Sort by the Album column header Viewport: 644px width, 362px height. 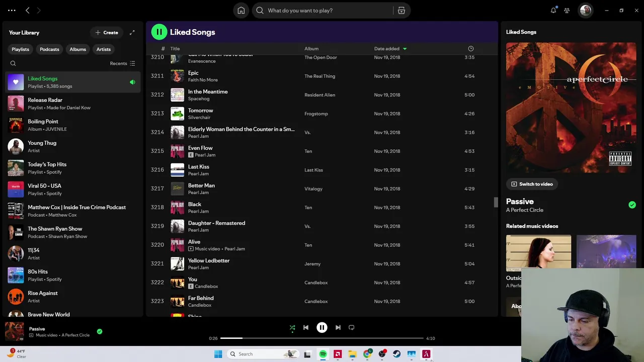point(311,49)
